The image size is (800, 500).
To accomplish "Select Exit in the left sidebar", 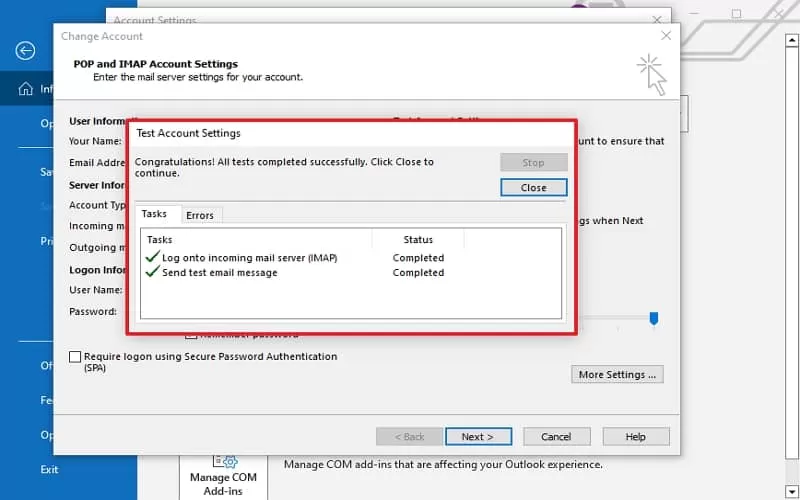I will [x=49, y=469].
